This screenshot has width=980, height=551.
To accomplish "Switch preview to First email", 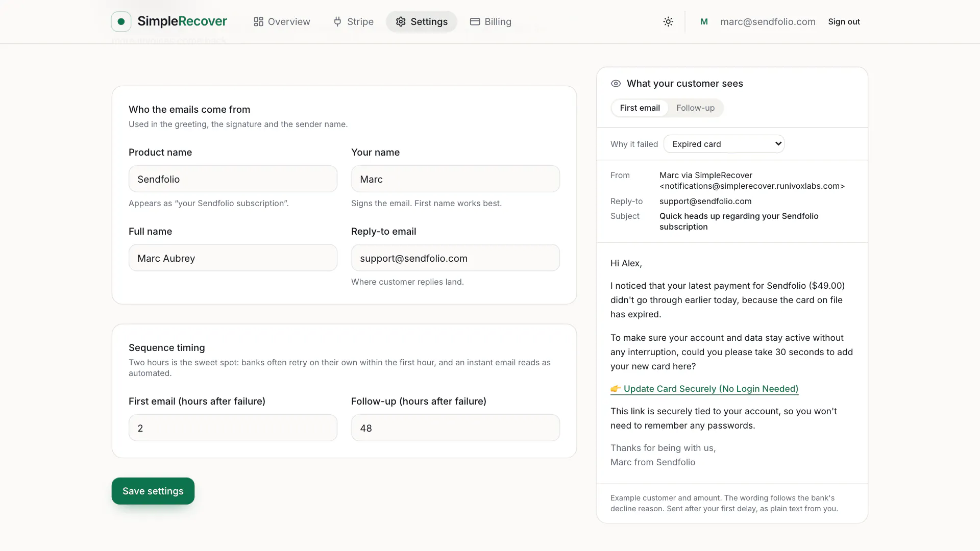I will (x=640, y=108).
